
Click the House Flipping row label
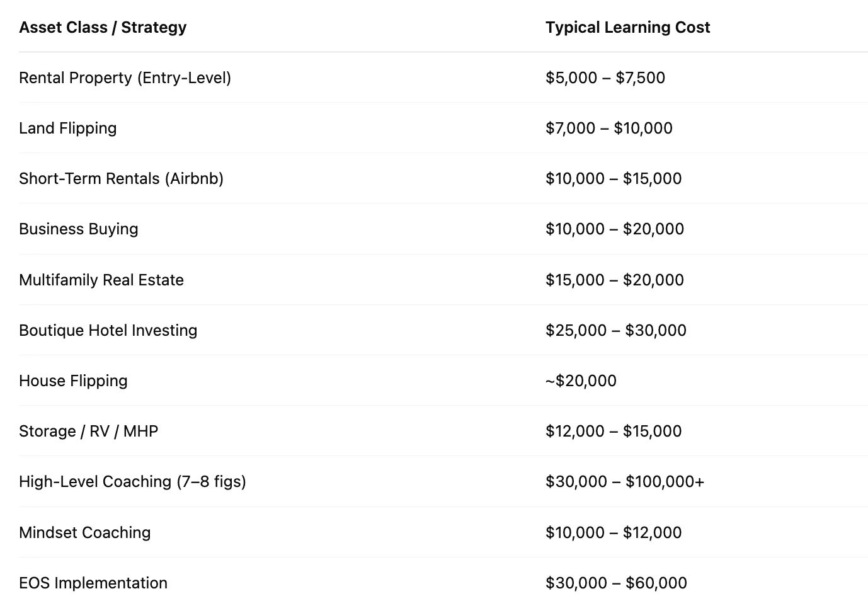pos(73,381)
